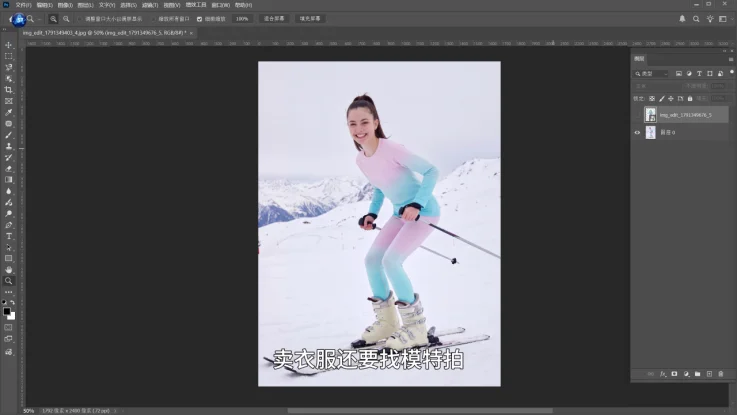Toggle lock position icon
The height and width of the screenshot is (415, 737).
click(671, 99)
